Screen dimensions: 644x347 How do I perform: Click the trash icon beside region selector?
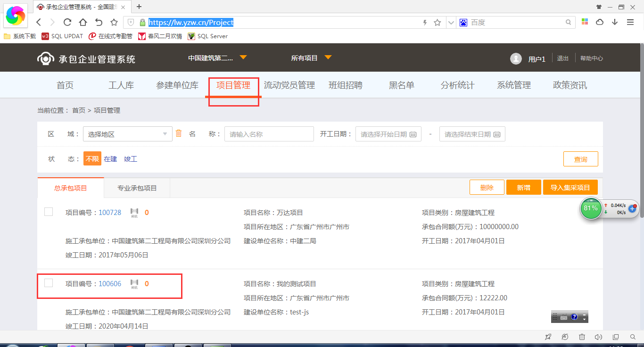pyautogui.click(x=179, y=133)
